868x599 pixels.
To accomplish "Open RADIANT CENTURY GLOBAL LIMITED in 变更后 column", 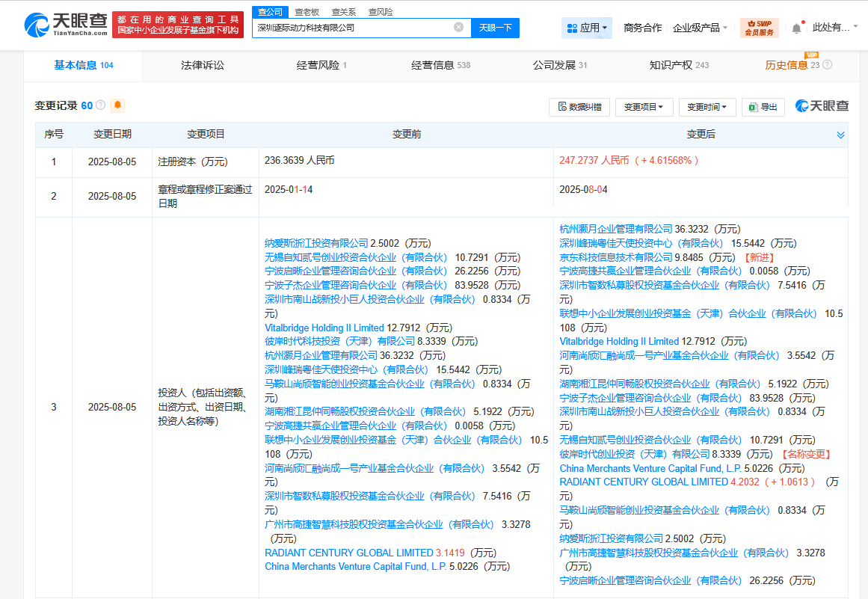I will click(644, 482).
